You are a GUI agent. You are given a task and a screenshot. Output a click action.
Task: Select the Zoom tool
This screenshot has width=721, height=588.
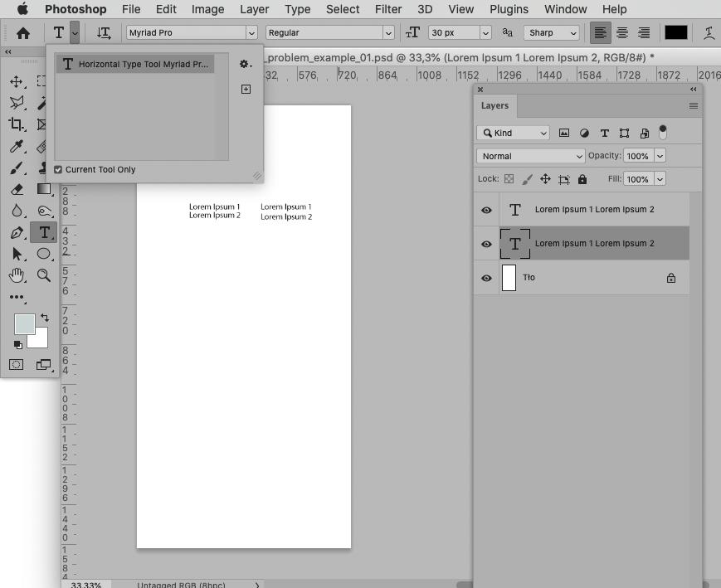pyautogui.click(x=43, y=275)
